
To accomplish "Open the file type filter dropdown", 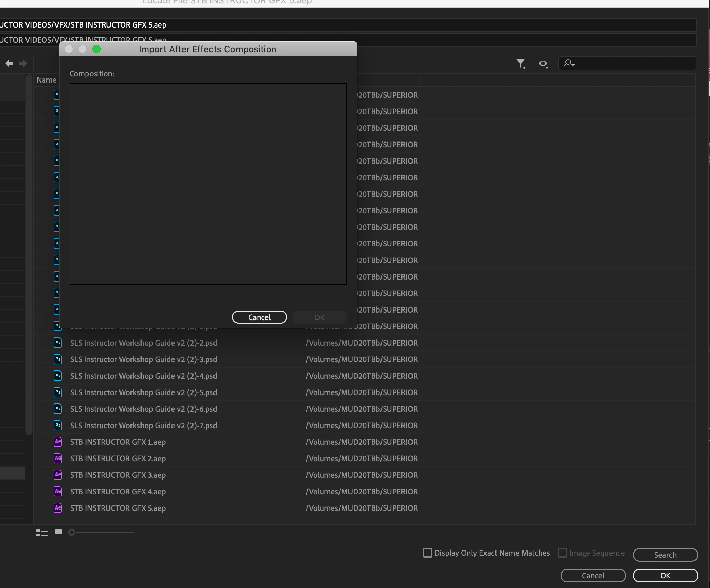I will point(521,64).
